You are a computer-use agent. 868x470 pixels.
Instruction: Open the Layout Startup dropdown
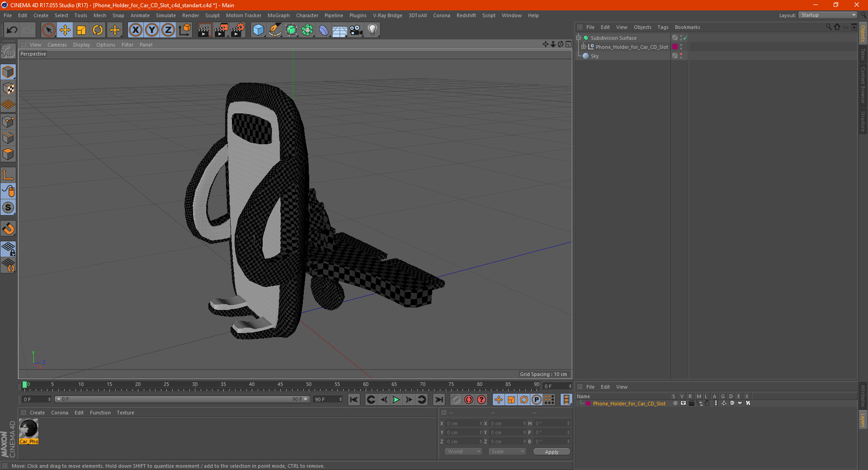[828, 15]
